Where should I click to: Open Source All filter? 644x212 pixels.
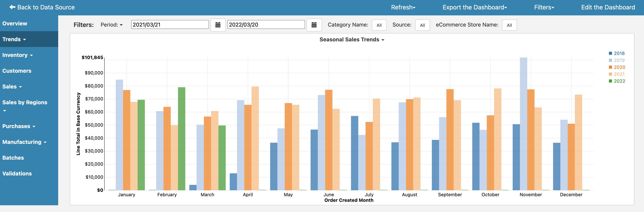coord(423,25)
